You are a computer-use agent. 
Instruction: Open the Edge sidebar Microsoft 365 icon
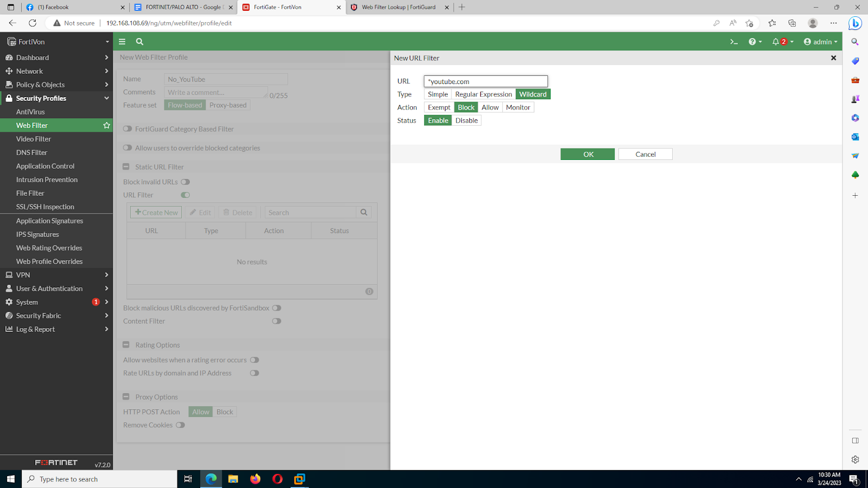(855, 118)
